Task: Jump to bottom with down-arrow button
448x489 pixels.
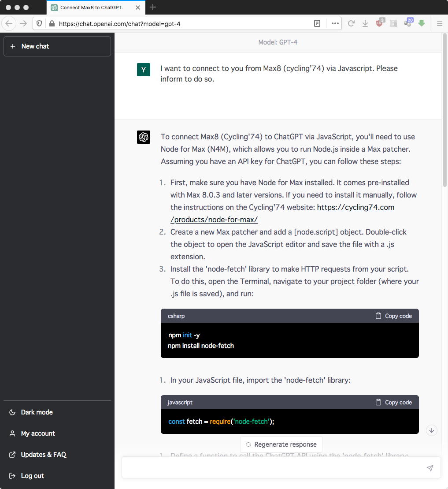Action: [432, 430]
